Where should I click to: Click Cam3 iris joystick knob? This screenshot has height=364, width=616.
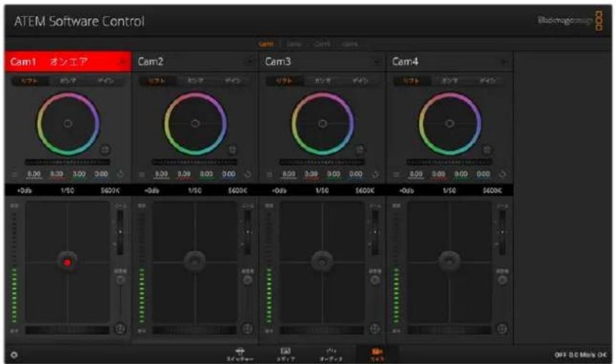click(322, 261)
